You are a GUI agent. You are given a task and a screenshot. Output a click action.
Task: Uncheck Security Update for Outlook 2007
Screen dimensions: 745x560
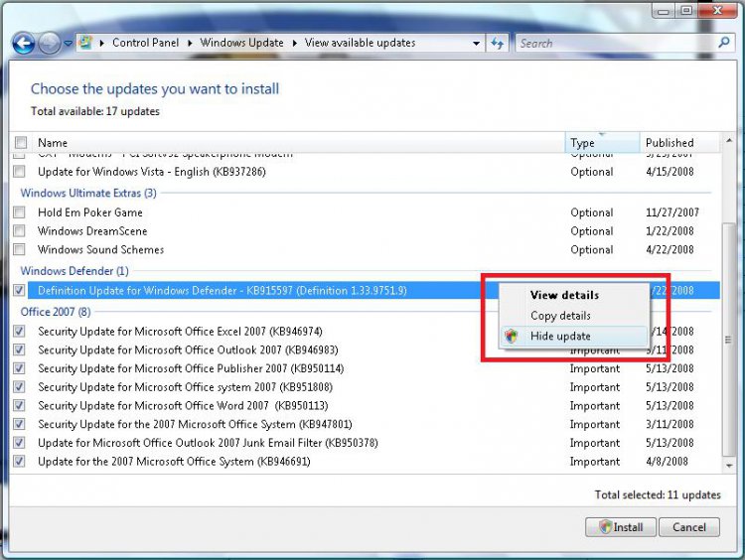click(x=19, y=350)
